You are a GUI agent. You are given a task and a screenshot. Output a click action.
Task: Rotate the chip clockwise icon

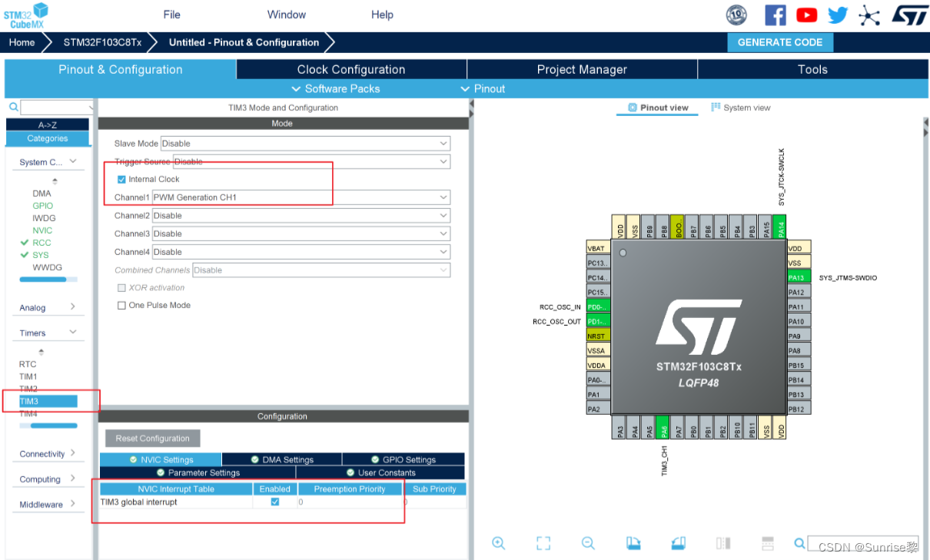tap(633, 543)
